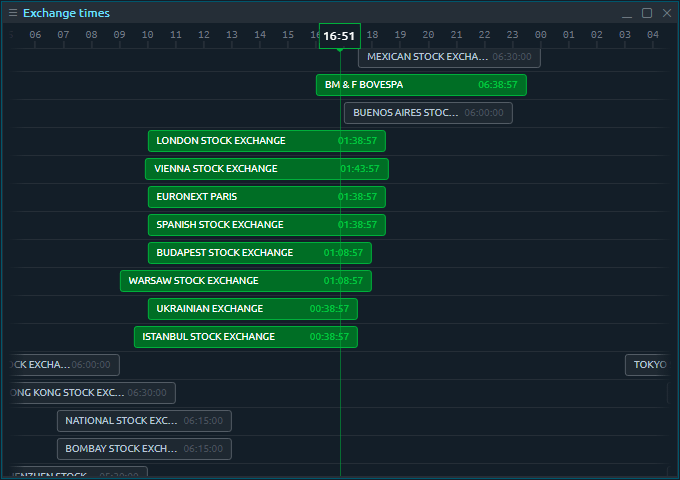680x480 pixels.
Task: Click the Exchange times panel title
Action: click(66, 13)
